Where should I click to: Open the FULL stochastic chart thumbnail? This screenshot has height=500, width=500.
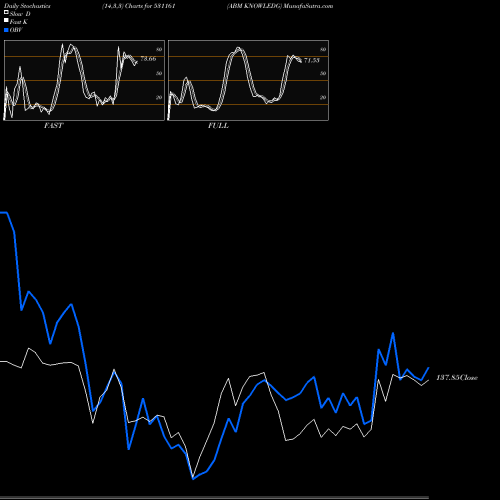[x=248, y=80]
